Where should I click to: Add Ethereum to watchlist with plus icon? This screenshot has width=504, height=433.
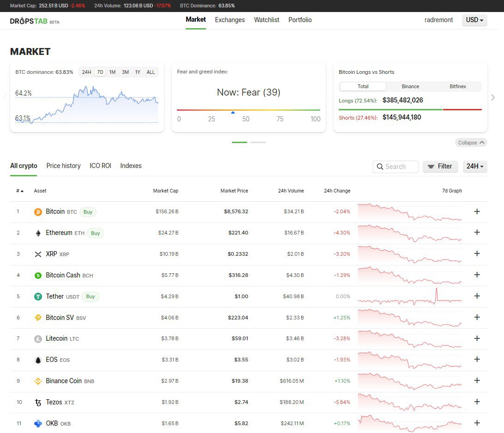pos(477,232)
